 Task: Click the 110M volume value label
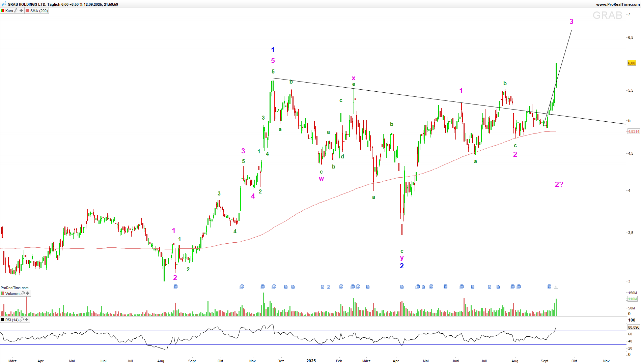point(633,299)
